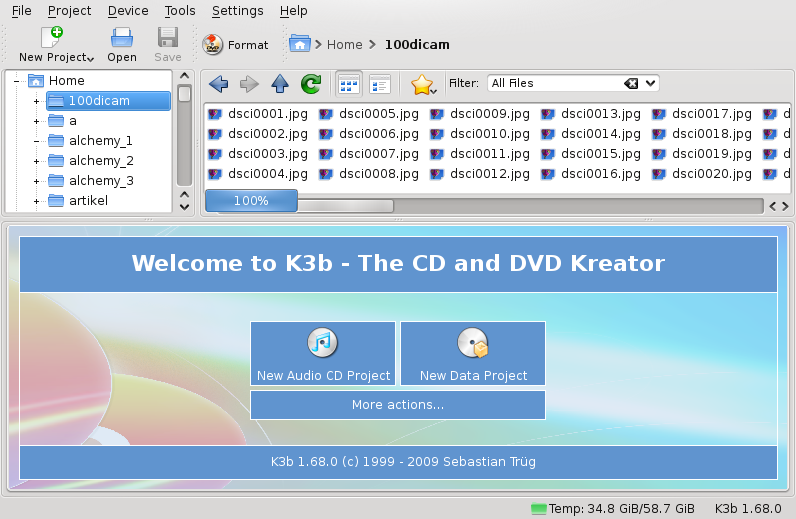Click the dsci0014.jpg image file icon
The height and width of the screenshot is (519, 796).
coord(548,134)
